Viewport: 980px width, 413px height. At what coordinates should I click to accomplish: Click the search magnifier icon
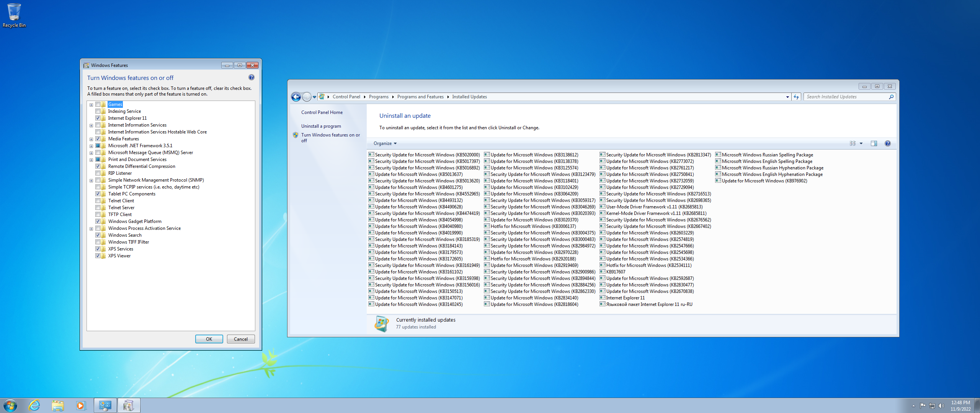point(891,97)
